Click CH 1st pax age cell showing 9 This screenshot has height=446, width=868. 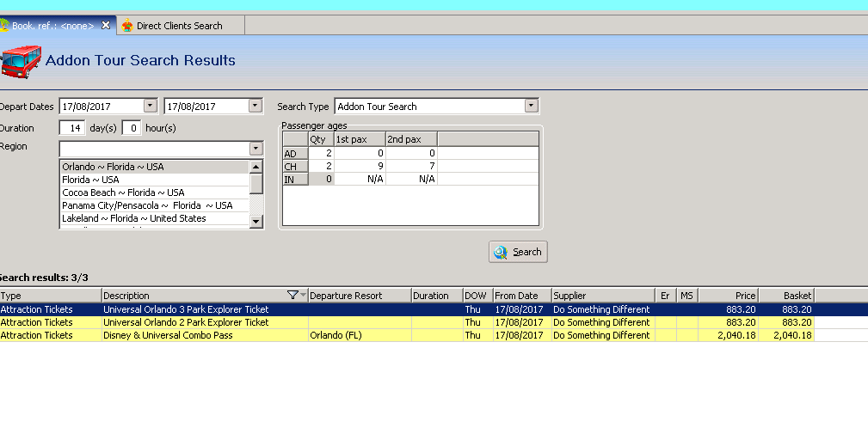click(360, 166)
